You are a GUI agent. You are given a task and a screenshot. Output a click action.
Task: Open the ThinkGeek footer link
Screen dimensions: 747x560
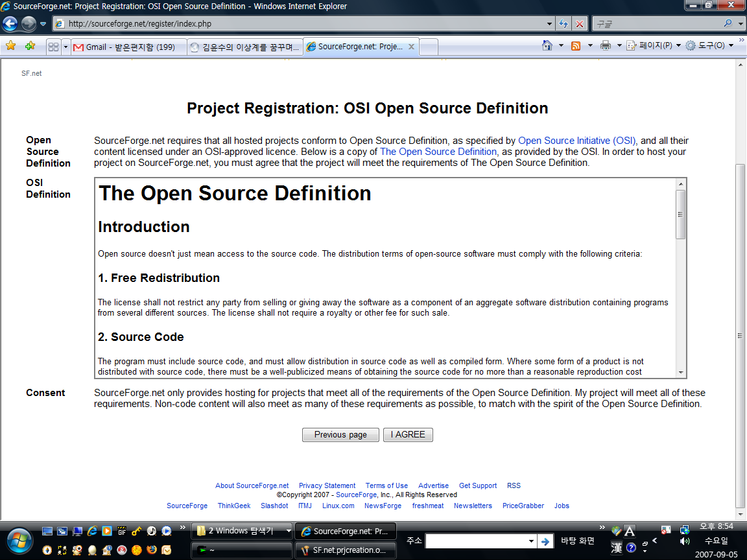pyautogui.click(x=234, y=506)
